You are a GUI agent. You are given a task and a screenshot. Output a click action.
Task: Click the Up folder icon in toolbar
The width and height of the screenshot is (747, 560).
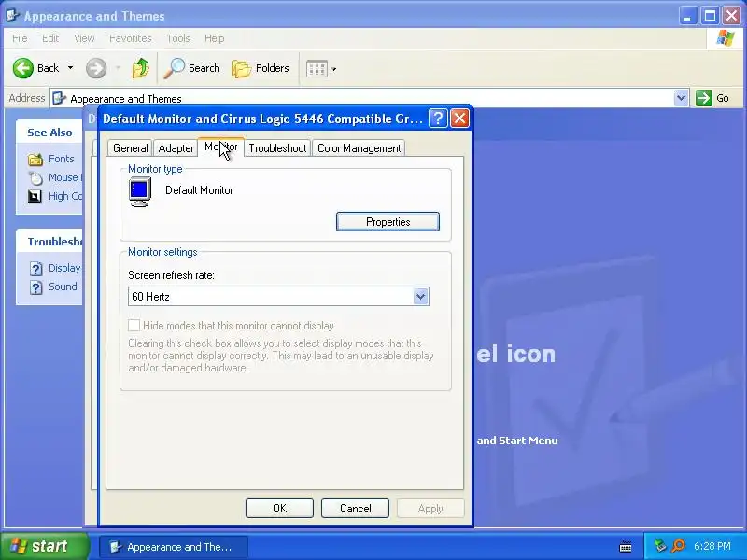pos(141,68)
